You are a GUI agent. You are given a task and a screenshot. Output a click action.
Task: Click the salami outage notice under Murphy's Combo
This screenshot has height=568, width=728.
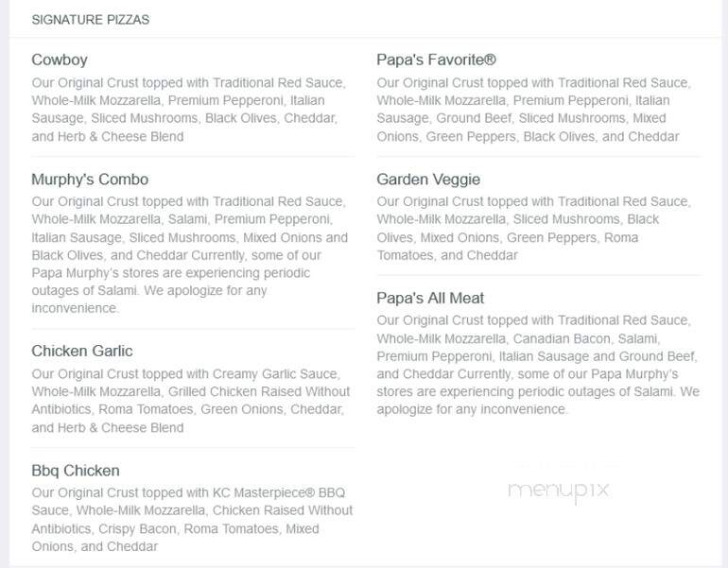[177, 282]
